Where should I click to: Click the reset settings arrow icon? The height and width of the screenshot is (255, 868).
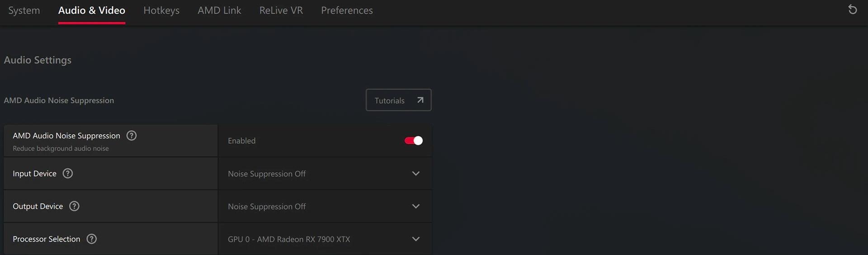(853, 9)
